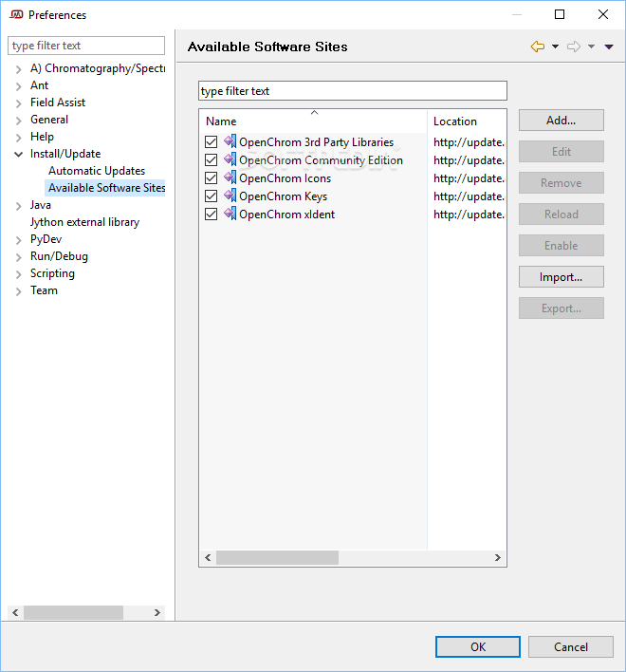The image size is (626, 672).
Task: Select Automatic Updates preference page
Action: pyautogui.click(x=97, y=171)
